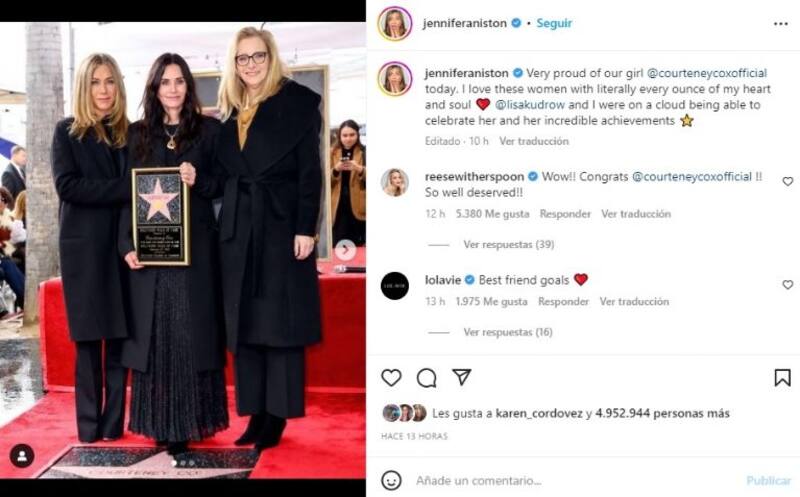Show tagged people on the photo
Viewport: 800px width, 497px height.
22,456
